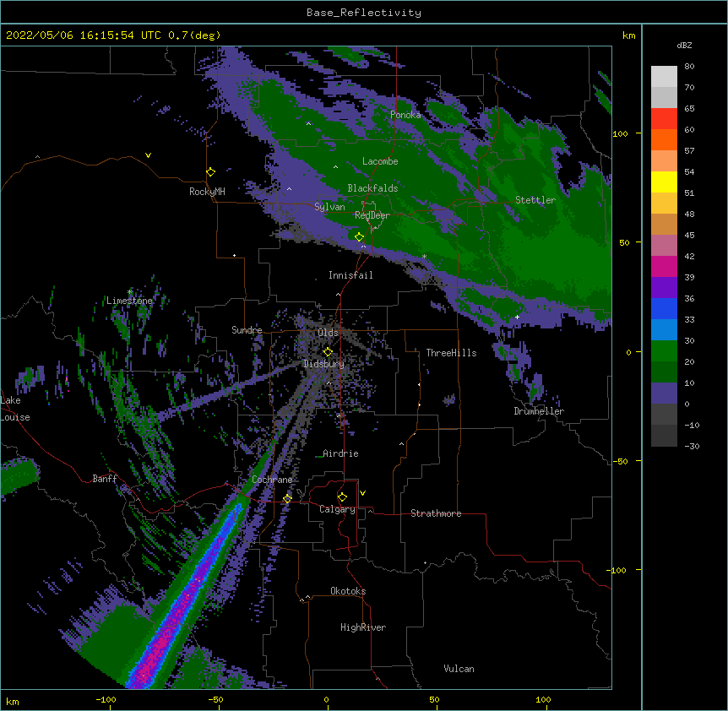Click the Innisfail city label
This screenshot has width=728, height=711.
coord(350,275)
